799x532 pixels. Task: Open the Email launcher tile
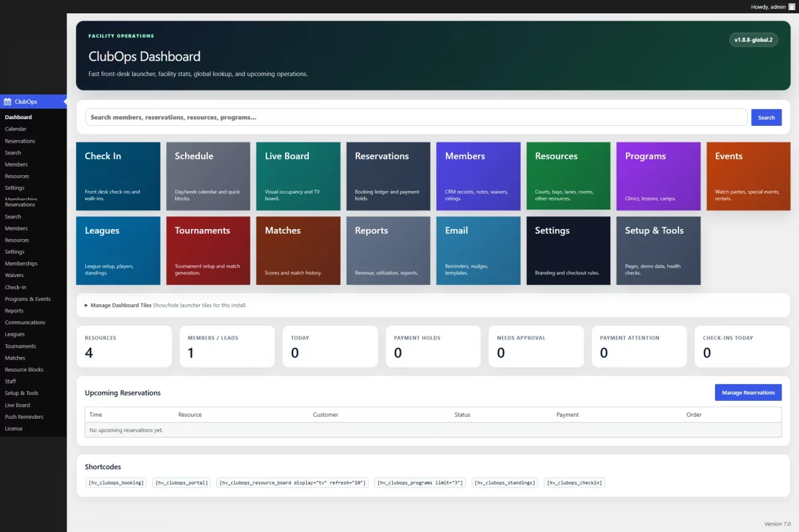point(479,251)
